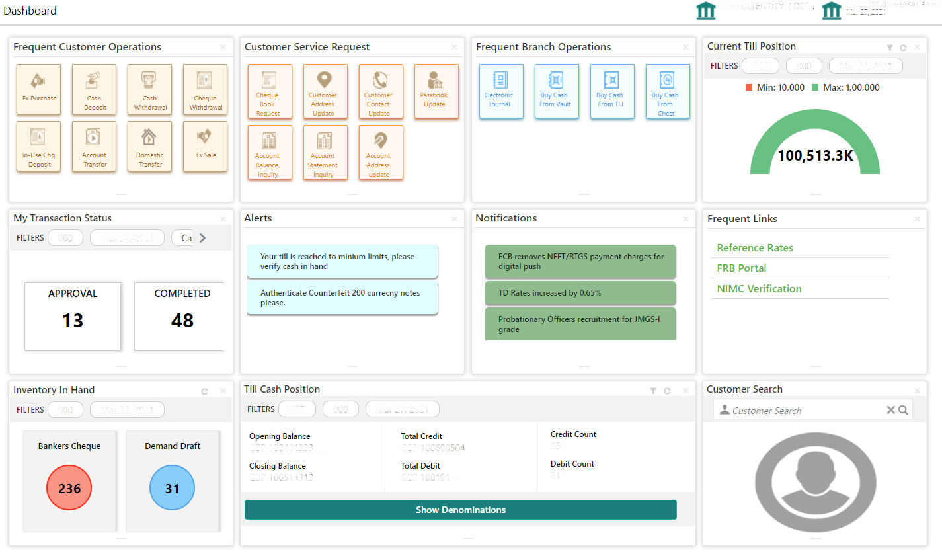Open the Account Address update tile

click(x=381, y=152)
